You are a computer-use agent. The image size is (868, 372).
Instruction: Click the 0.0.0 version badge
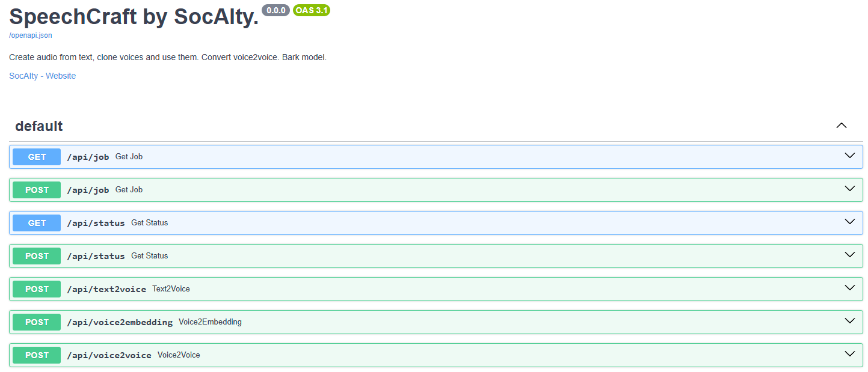tap(275, 10)
